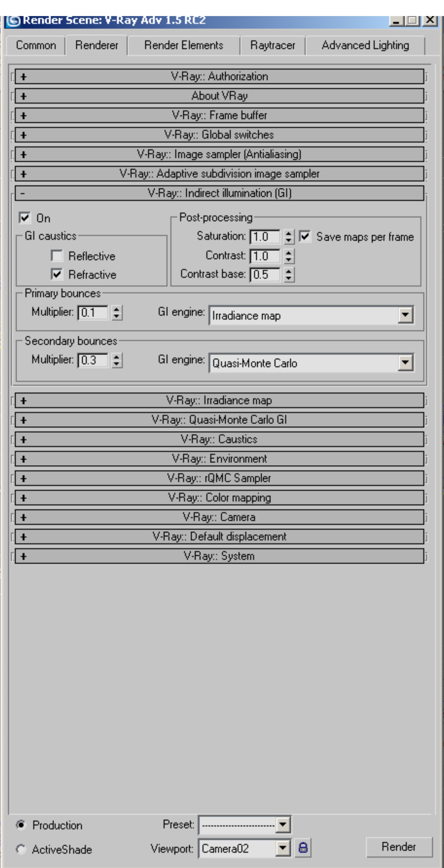Adjust the Primary bounces Multiplier spinner
The height and width of the screenshot is (868, 444).
pos(117,313)
